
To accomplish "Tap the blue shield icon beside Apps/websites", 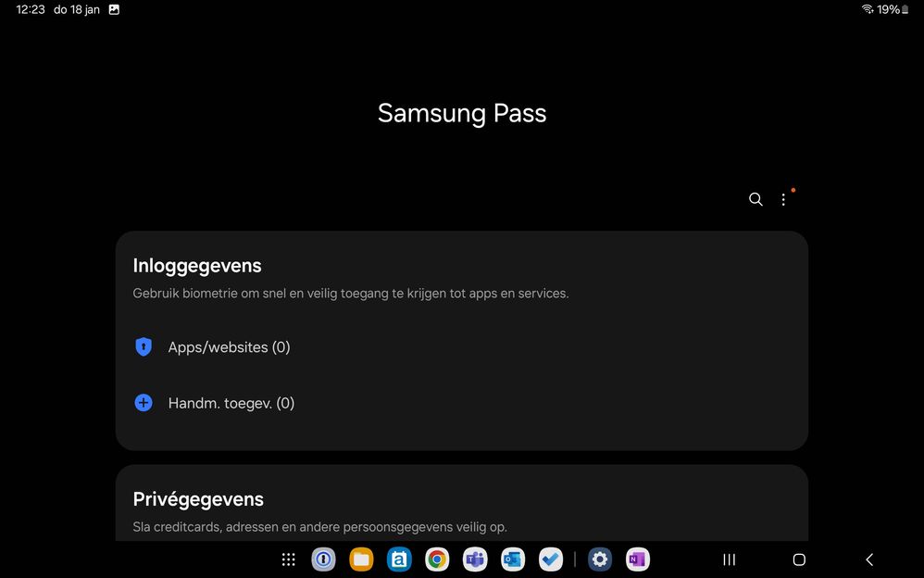I will coord(144,346).
